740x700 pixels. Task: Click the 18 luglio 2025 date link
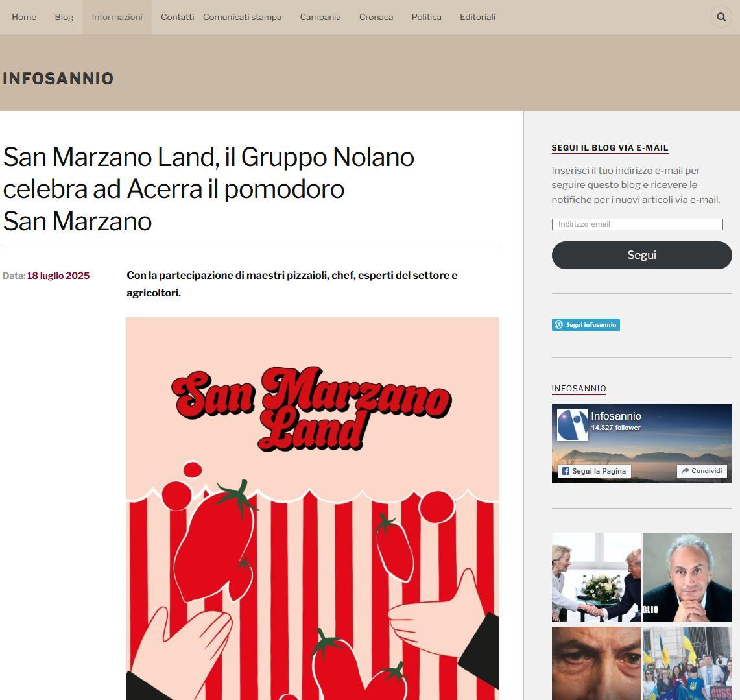pyautogui.click(x=58, y=276)
